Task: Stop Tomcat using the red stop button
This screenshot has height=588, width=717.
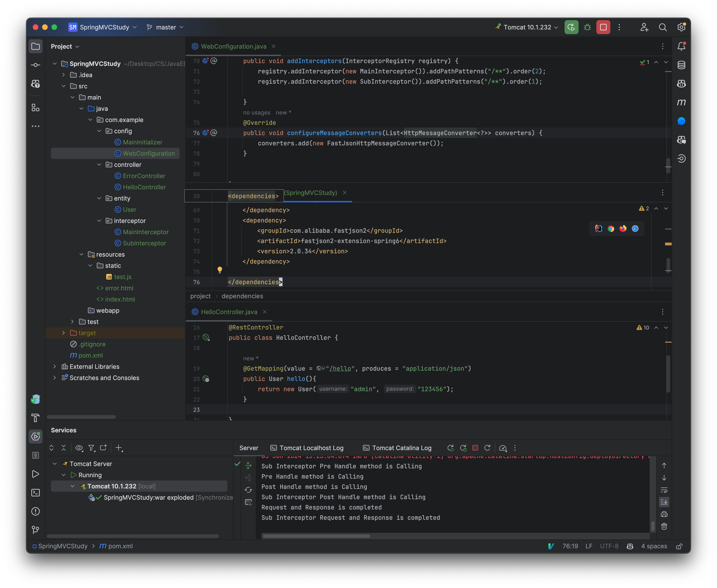Action: click(603, 27)
